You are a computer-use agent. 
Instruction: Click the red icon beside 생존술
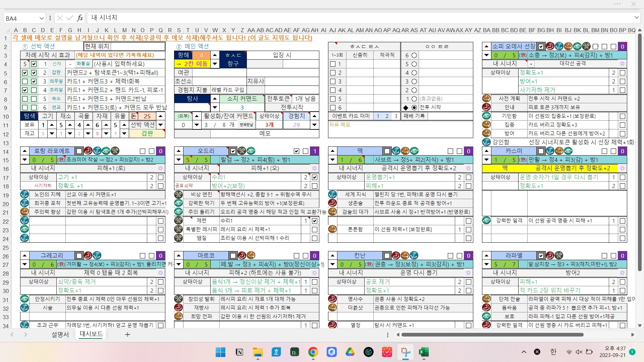tap(332, 203)
